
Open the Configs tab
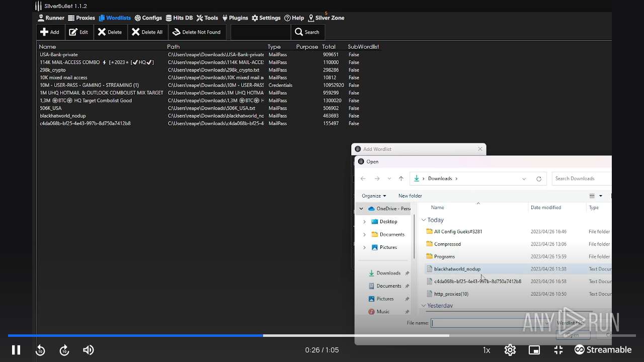click(148, 18)
